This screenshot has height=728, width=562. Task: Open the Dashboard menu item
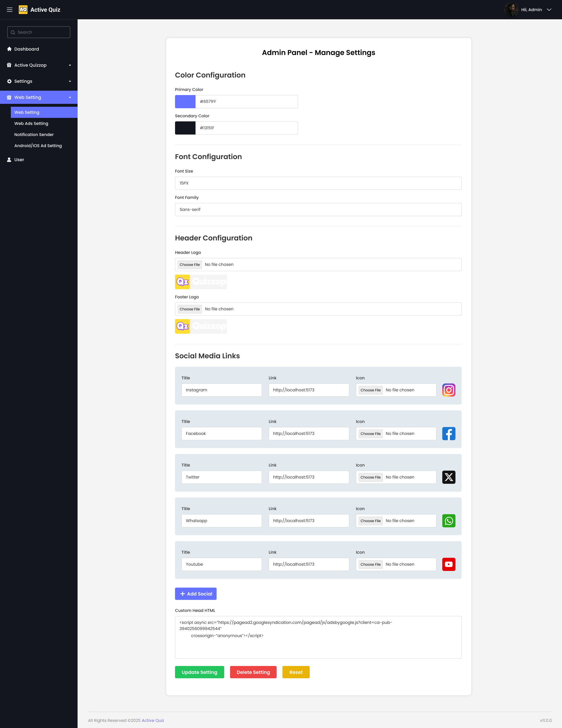pos(39,49)
